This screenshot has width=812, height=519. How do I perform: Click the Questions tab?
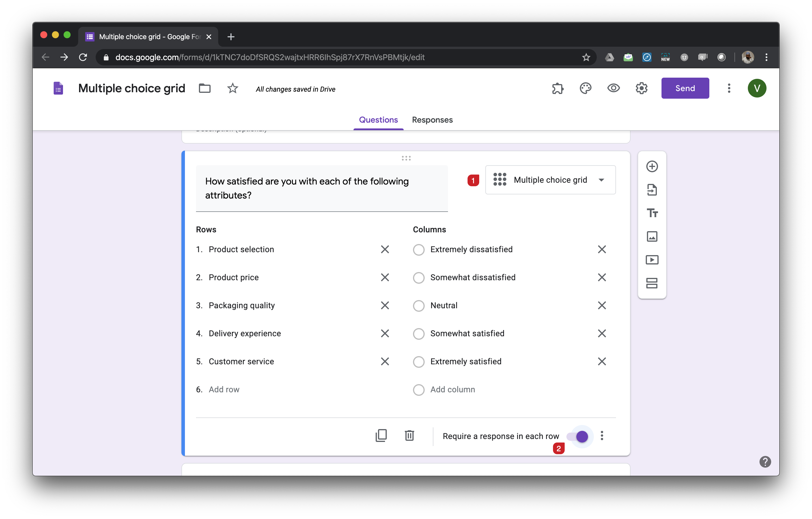click(378, 120)
